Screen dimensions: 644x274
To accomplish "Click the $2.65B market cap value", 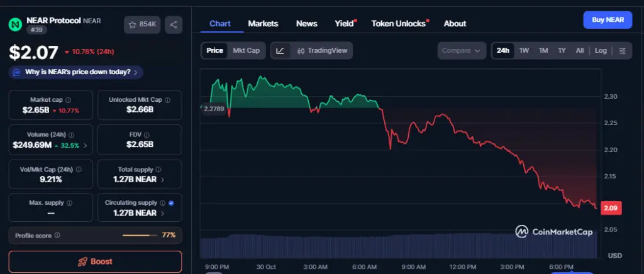I will click(x=36, y=110).
